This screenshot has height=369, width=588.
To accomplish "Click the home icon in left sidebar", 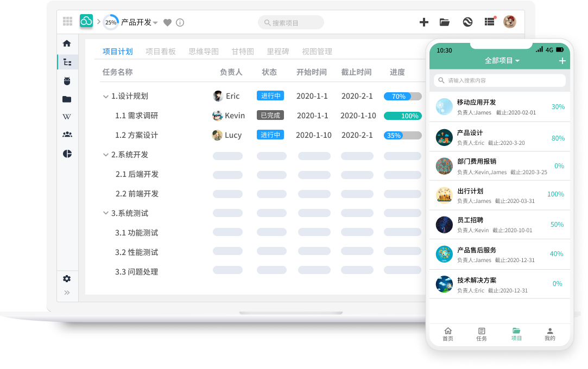I will [x=67, y=43].
